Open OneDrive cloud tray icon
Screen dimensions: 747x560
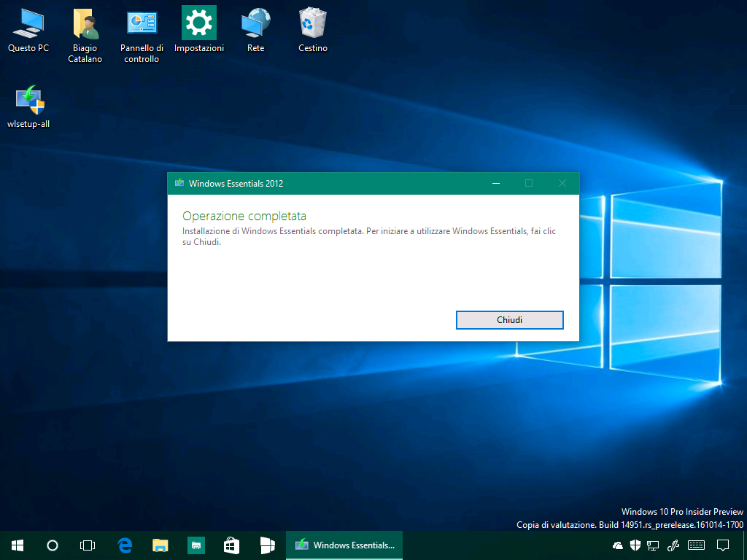[x=618, y=545]
